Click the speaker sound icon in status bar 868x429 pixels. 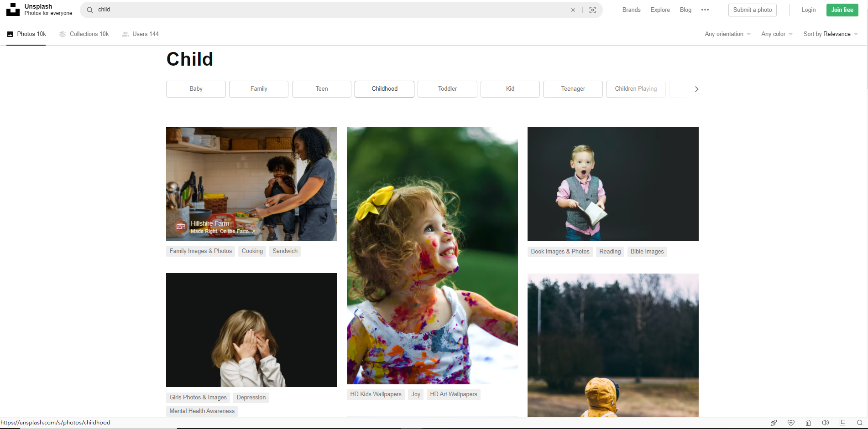point(826,423)
